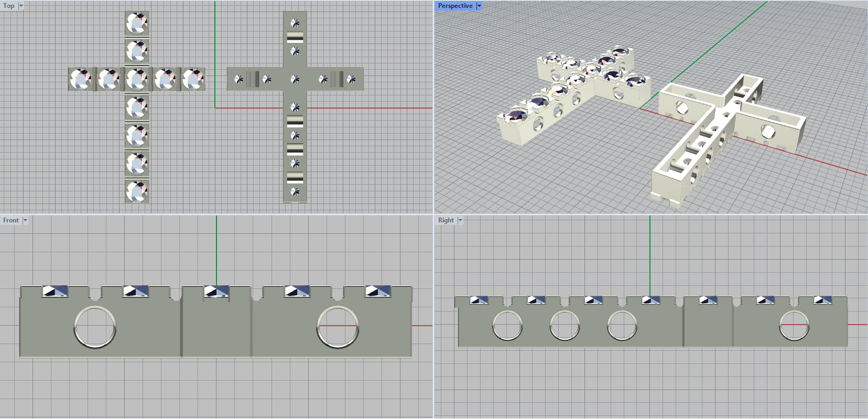
Task: Open the Perspective viewport dropdown arrow
Action: click(479, 6)
